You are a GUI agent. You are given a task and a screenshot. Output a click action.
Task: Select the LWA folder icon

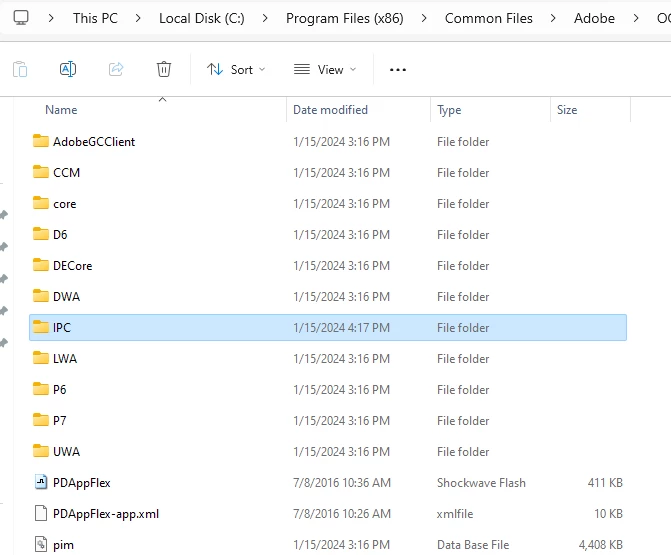(x=41, y=358)
